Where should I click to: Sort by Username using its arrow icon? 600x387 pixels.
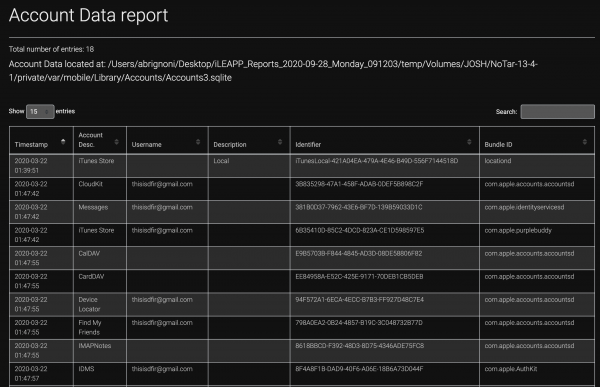pyautogui.click(x=198, y=142)
